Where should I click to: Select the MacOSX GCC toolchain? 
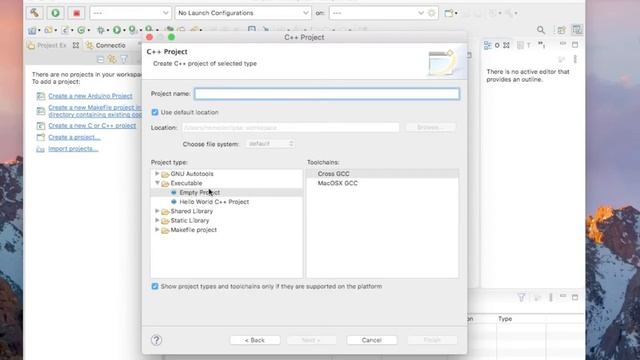coord(338,183)
